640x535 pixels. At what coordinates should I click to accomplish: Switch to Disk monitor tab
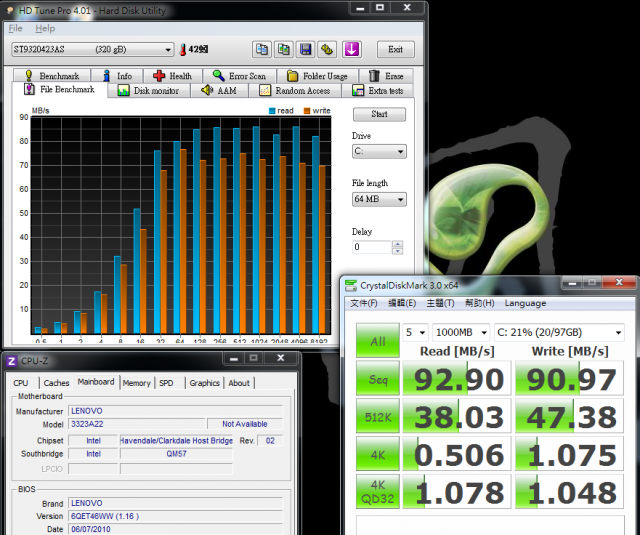click(x=149, y=91)
